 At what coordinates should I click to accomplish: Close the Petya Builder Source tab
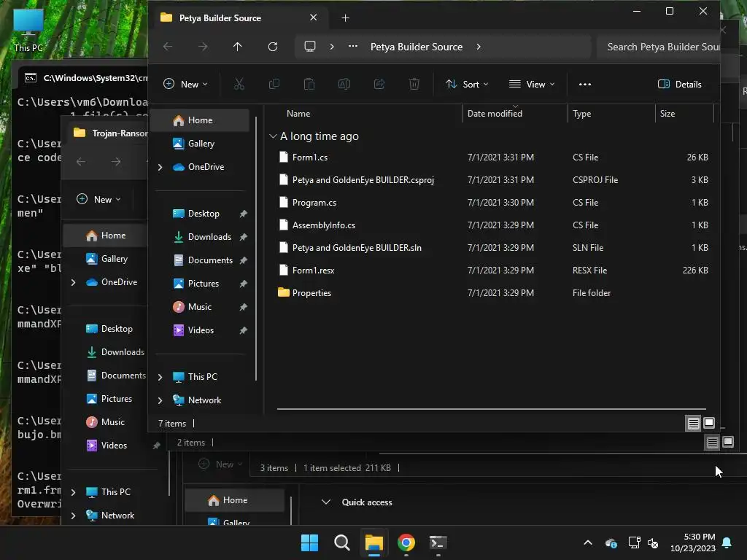click(313, 17)
